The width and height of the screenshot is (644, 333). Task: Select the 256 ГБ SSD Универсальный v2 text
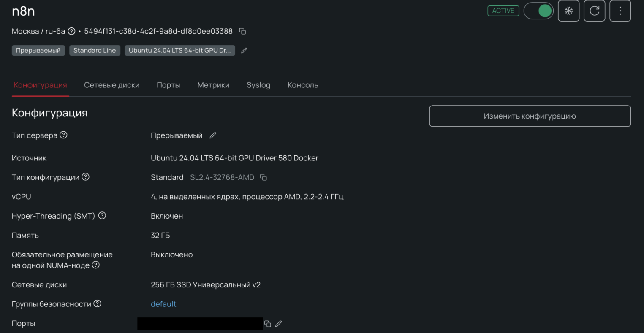tap(206, 285)
